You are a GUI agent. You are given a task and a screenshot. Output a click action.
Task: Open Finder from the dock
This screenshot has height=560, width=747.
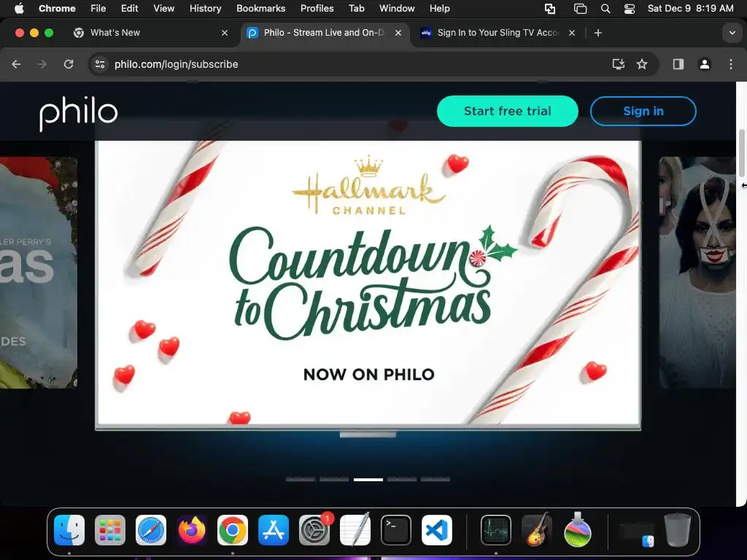[x=69, y=530]
